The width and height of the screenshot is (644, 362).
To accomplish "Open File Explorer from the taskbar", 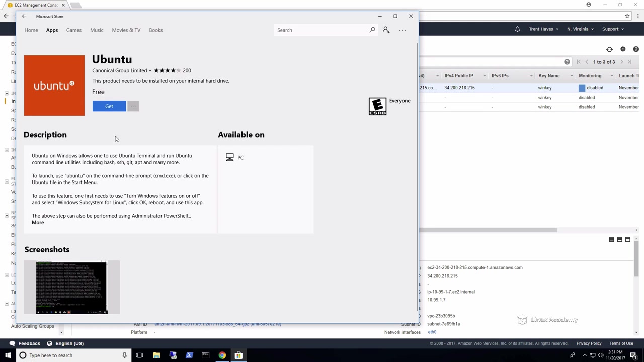I will click(x=156, y=355).
